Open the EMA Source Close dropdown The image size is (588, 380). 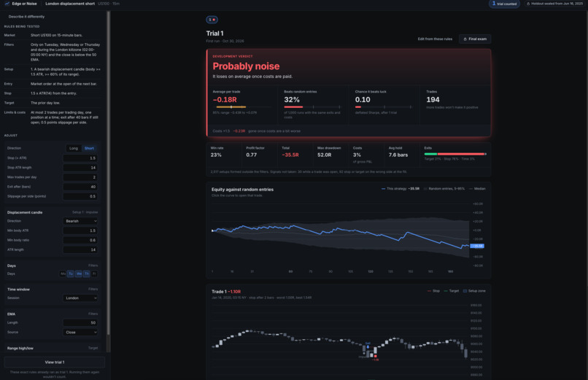[80, 333]
